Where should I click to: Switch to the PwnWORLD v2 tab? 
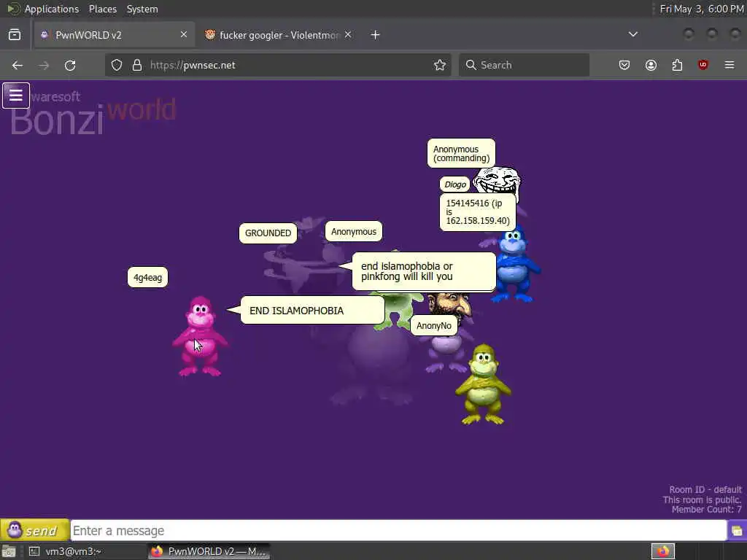[115, 35]
